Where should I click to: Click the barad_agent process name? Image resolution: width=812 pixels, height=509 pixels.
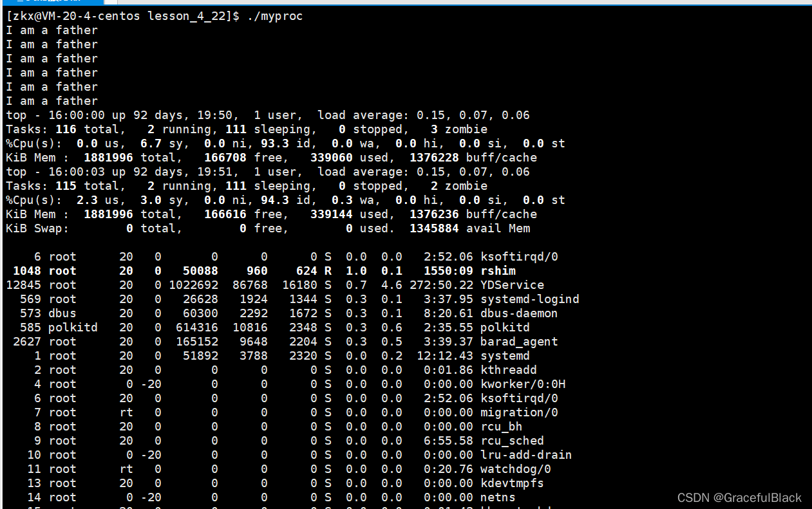coord(519,342)
